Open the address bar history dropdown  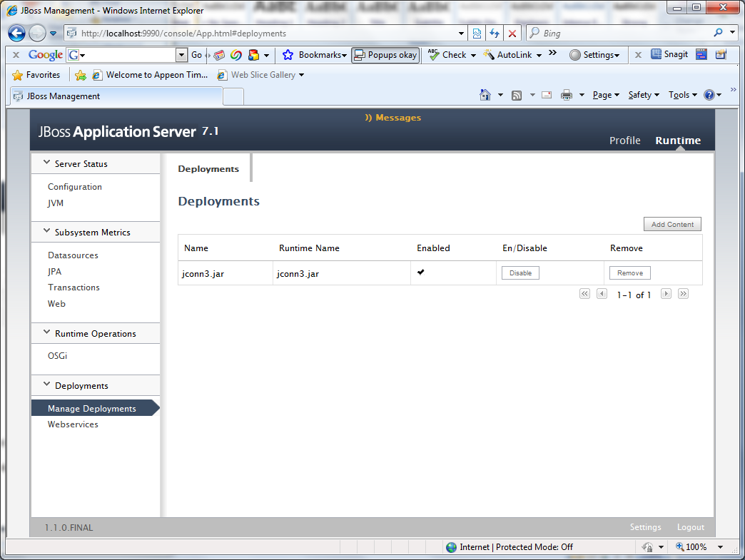pos(461,34)
